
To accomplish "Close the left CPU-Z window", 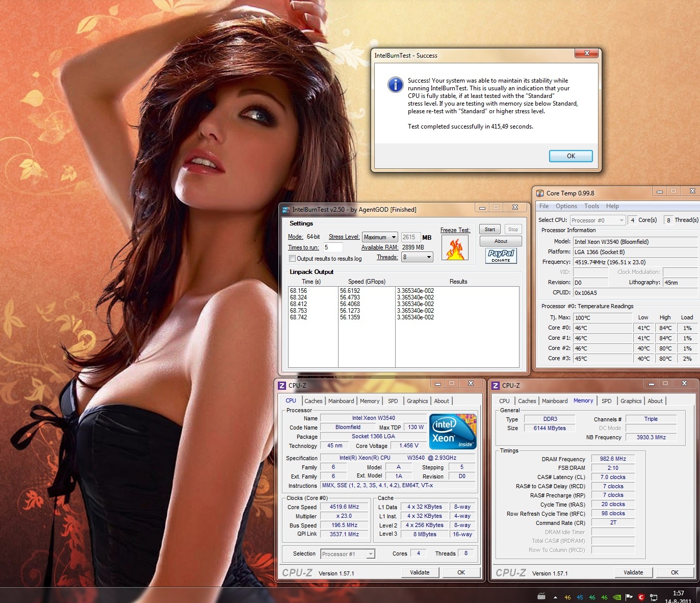I will pos(471,383).
